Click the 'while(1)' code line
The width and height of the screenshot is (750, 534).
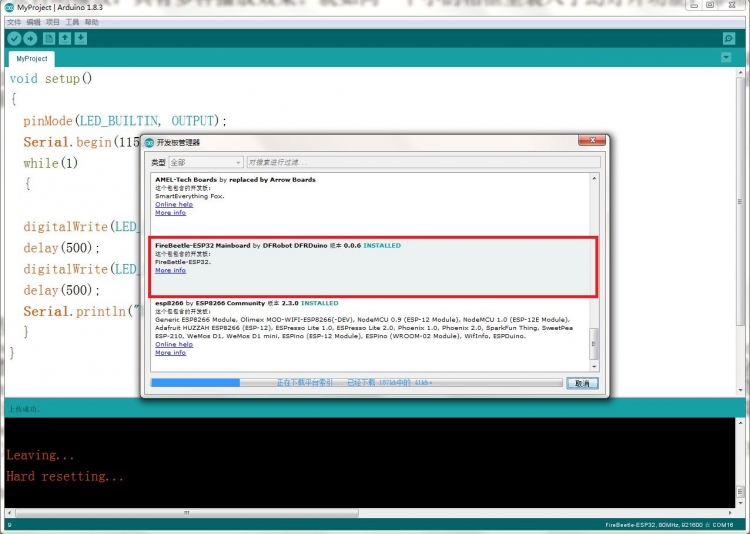pyautogui.click(x=50, y=163)
